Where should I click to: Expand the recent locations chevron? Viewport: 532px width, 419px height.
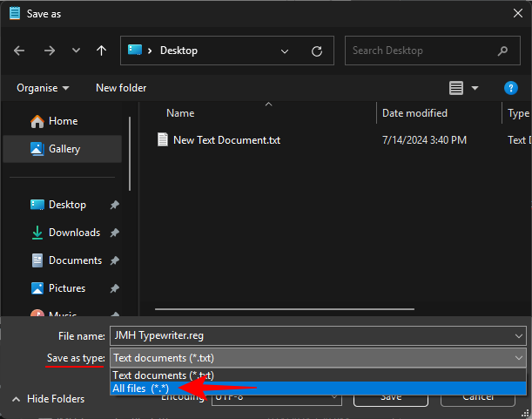76,51
